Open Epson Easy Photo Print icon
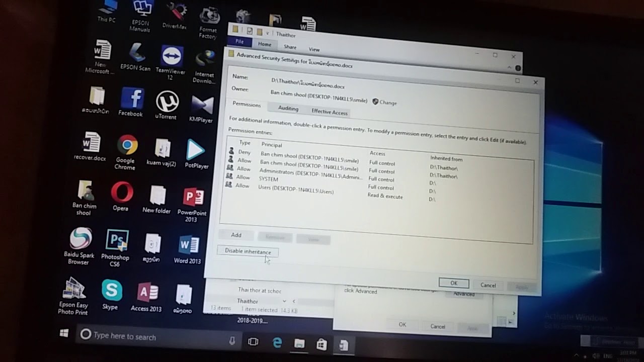644x362 pixels. pyautogui.click(x=73, y=296)
